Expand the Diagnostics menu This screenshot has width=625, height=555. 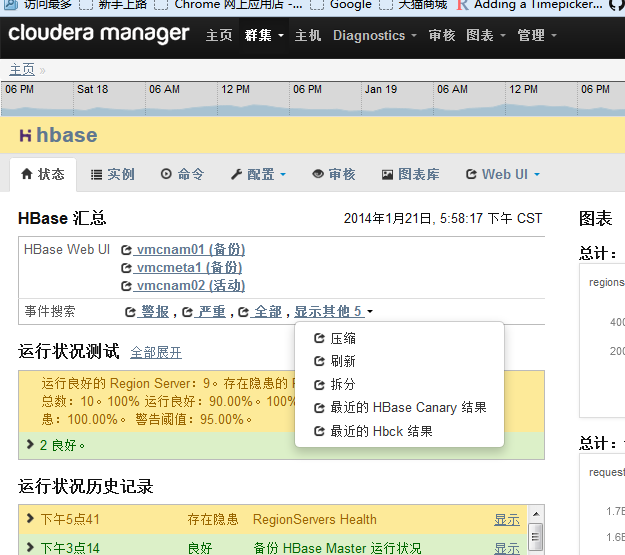tap(375, 35)
